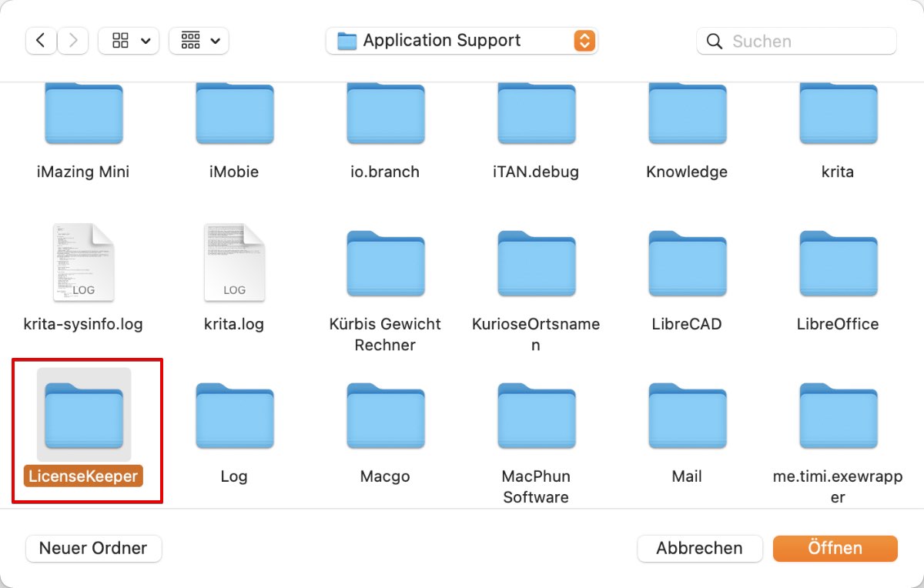
Task: Select the io.branch folder icon
Action: pyautogui.click(x=385, y=114)
